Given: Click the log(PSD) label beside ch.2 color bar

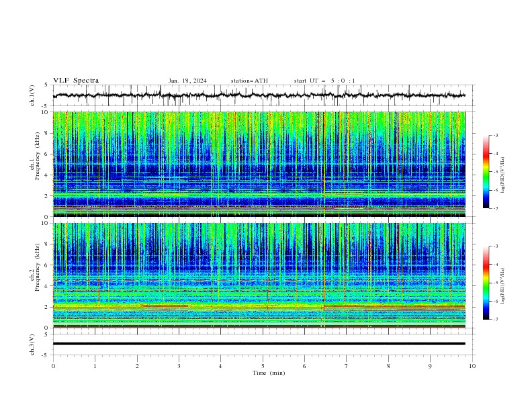Looking at the screenshot, I should click(502, 285).
